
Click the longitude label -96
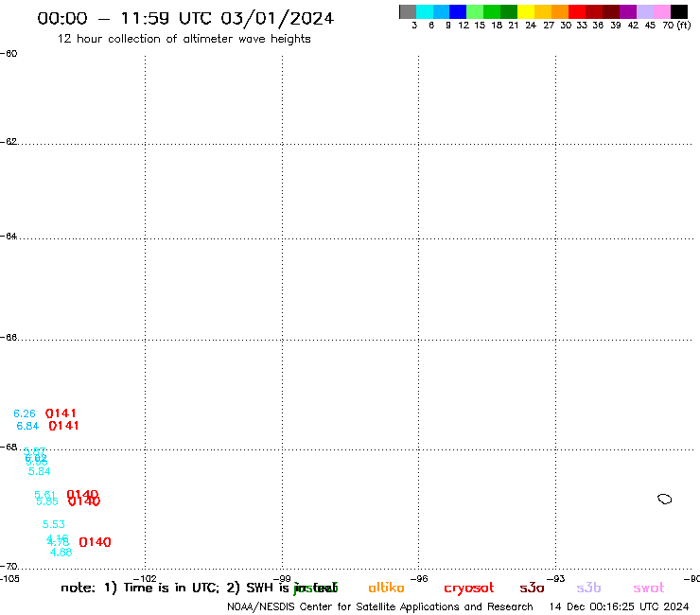419,579
